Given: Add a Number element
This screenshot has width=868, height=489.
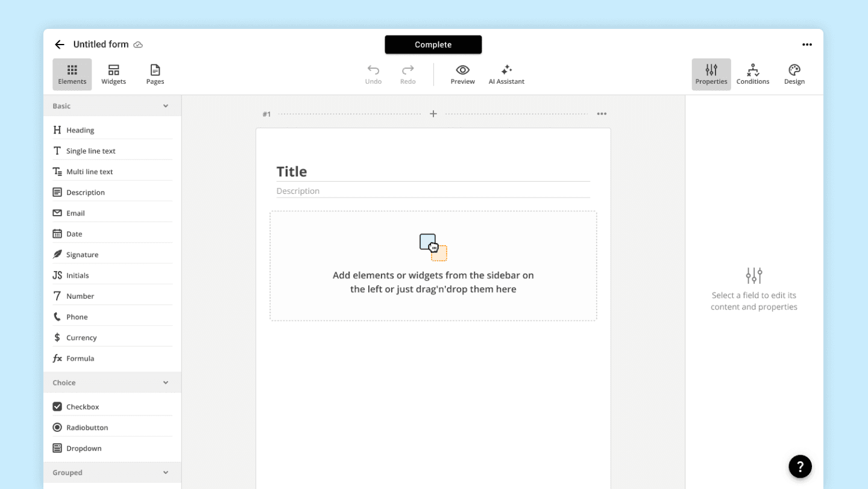Looking at the screenshot, I should [112, 296].
